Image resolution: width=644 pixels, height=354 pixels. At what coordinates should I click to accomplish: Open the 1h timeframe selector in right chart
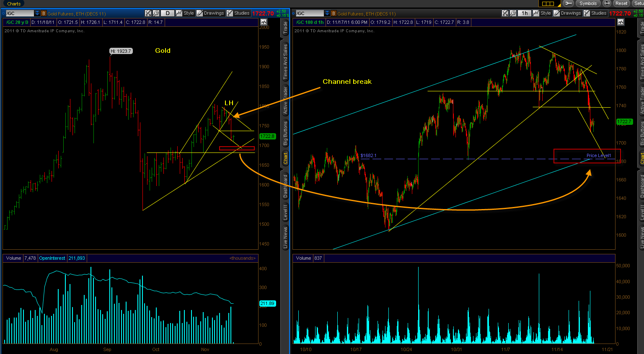click(x=525, y=13)
